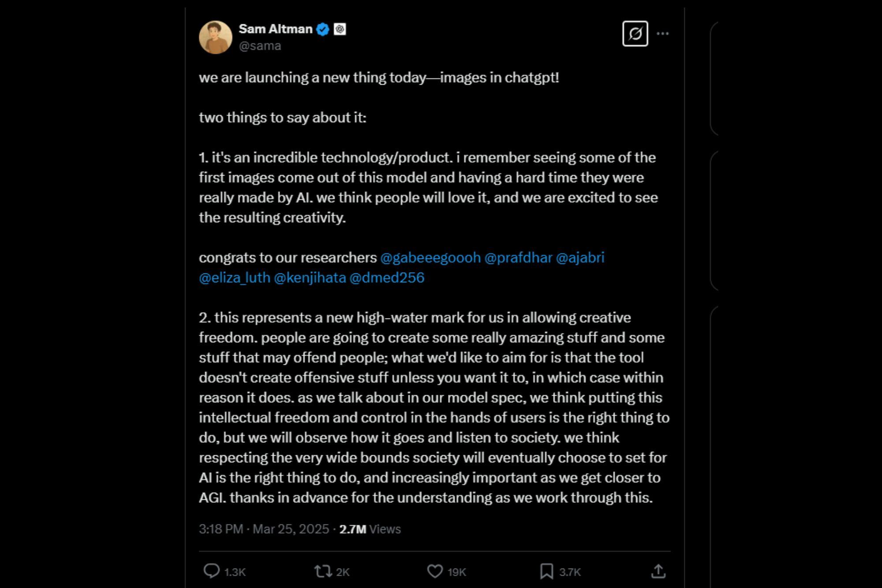Screen dimensions: 882x588
Task: Visit the @kenjihata profile mention
Action: pos(310,277)
